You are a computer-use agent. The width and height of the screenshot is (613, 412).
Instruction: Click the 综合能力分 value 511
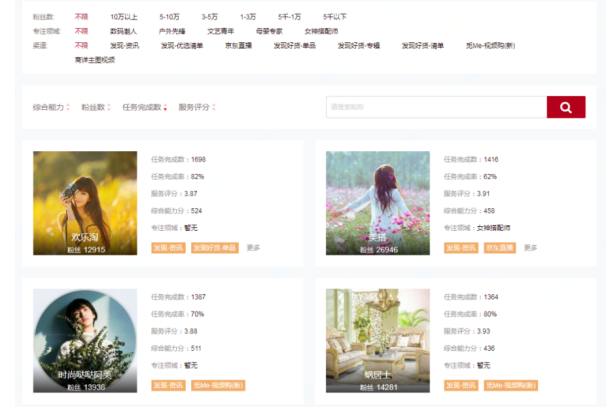196,349
